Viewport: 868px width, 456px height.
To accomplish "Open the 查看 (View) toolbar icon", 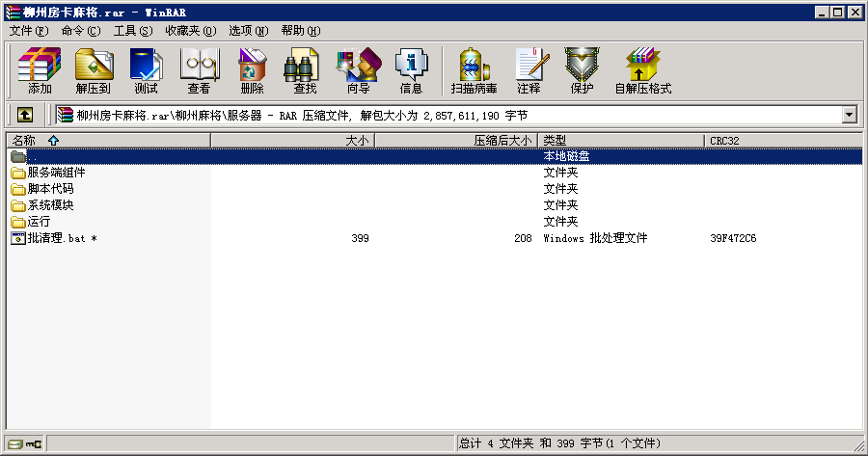I will [199, 71].
